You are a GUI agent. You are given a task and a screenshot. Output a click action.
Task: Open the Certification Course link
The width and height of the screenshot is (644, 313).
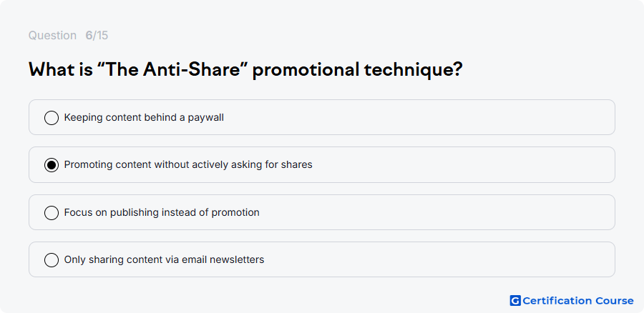(572, 301)
